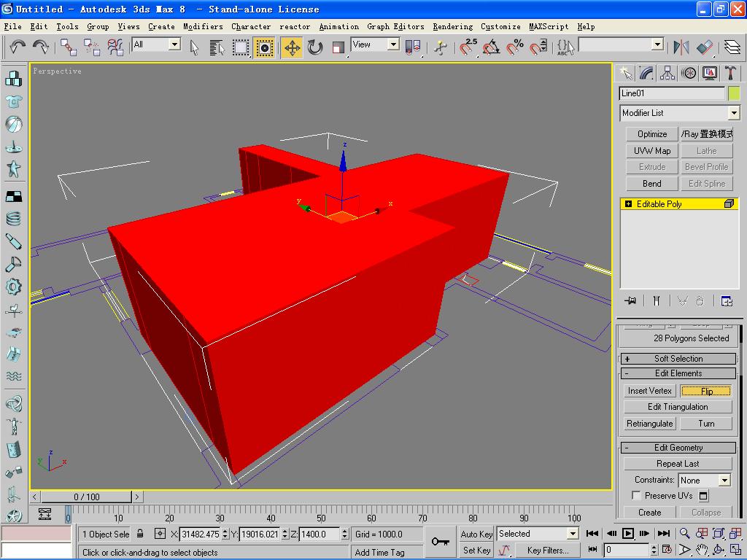Switch to the Create panel tab
The image size is (747, 560).
coord(625,74)
